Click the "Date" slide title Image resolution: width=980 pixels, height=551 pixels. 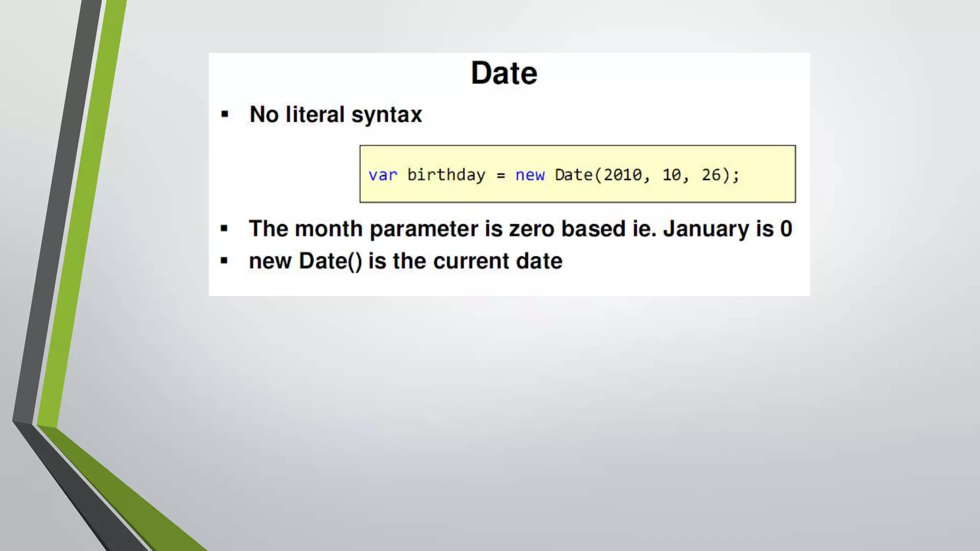click(x=504, y=73)
